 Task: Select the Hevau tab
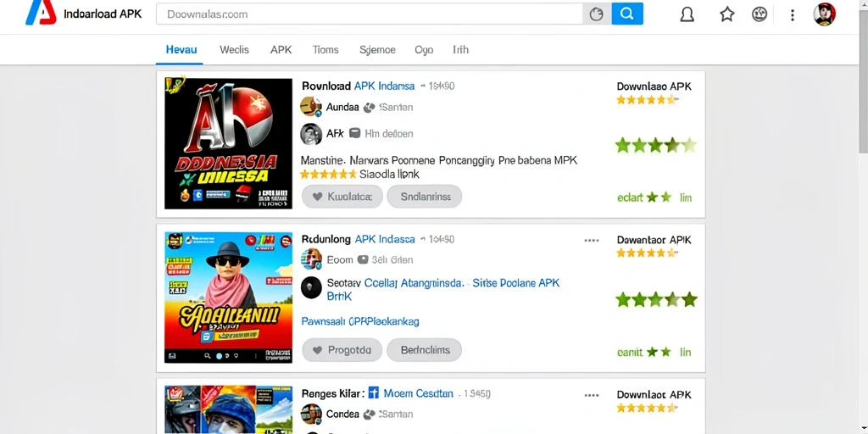point(181,50)
